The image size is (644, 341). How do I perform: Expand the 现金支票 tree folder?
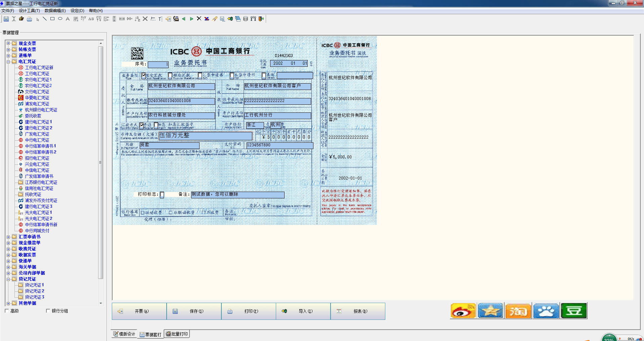point(8,43)
